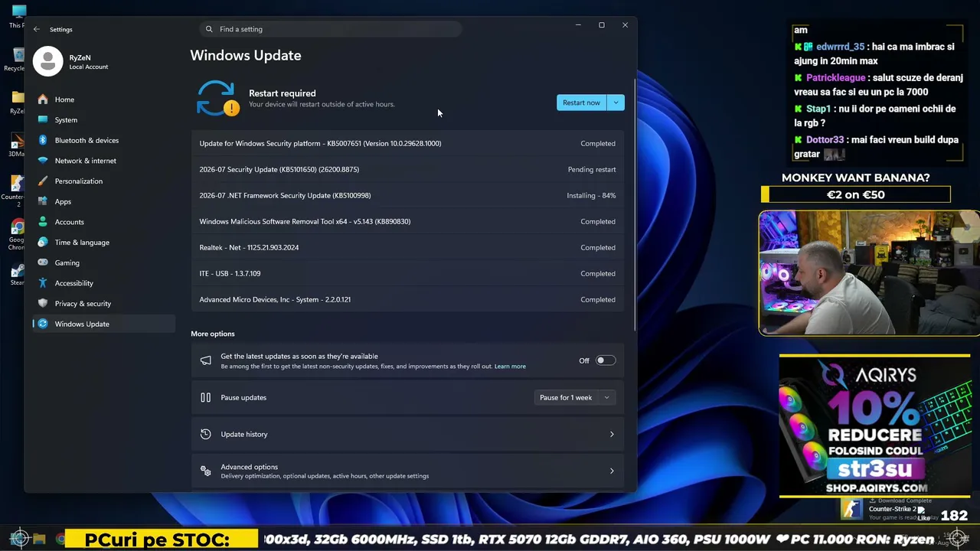Expand Advanced options with its chevron
The image size is (980, 551).
coord(612,471)
